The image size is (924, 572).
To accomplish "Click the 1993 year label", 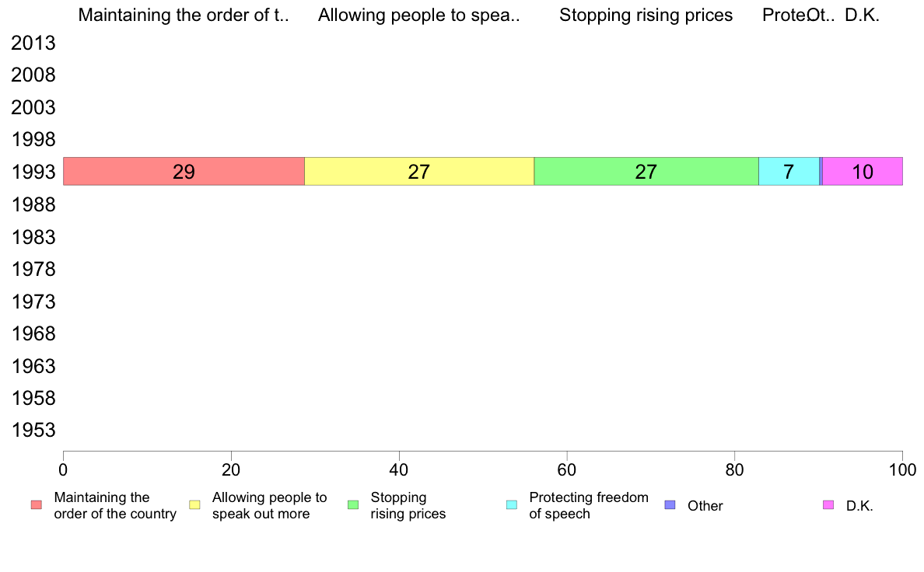I will pyautogui.click(x=33, y=173).
